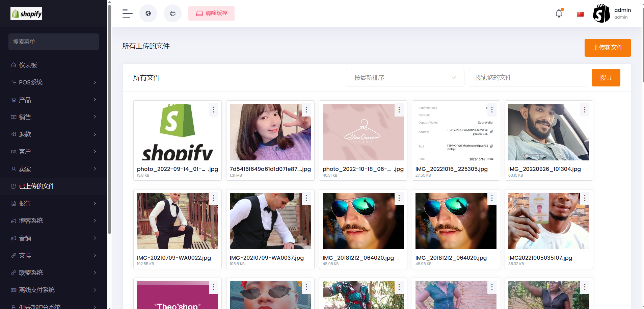Viewport: 644px width, 309px height.
Task: Click the 产品 cart icon
Action: tap(14, 100)
